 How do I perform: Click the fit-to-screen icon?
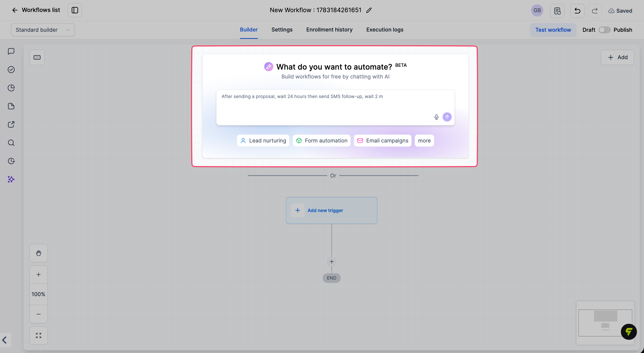39,335
